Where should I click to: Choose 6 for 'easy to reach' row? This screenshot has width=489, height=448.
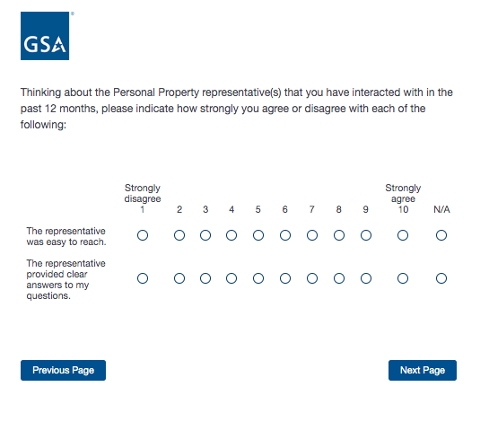(x=285, y=235)
